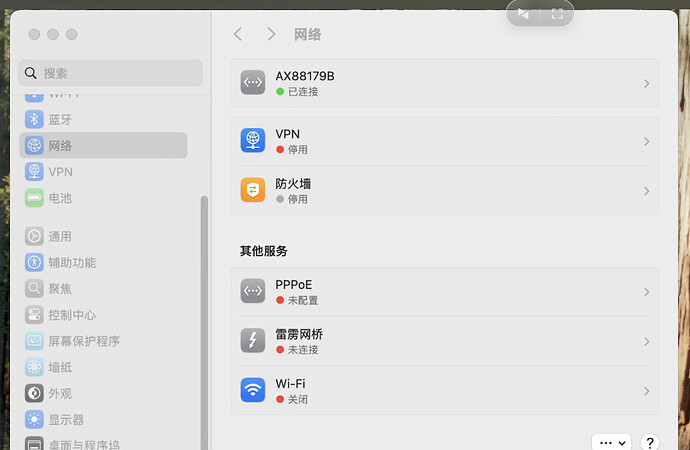Click the PPPoE service icon
The image size is (690, 450).
(x=253, y=291)
